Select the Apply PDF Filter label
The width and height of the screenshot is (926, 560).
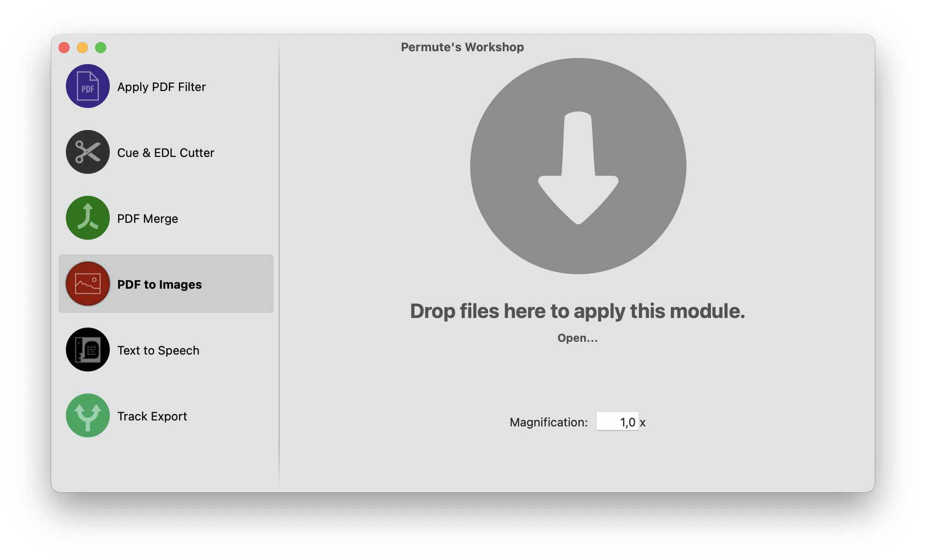(x=162, y=87)
